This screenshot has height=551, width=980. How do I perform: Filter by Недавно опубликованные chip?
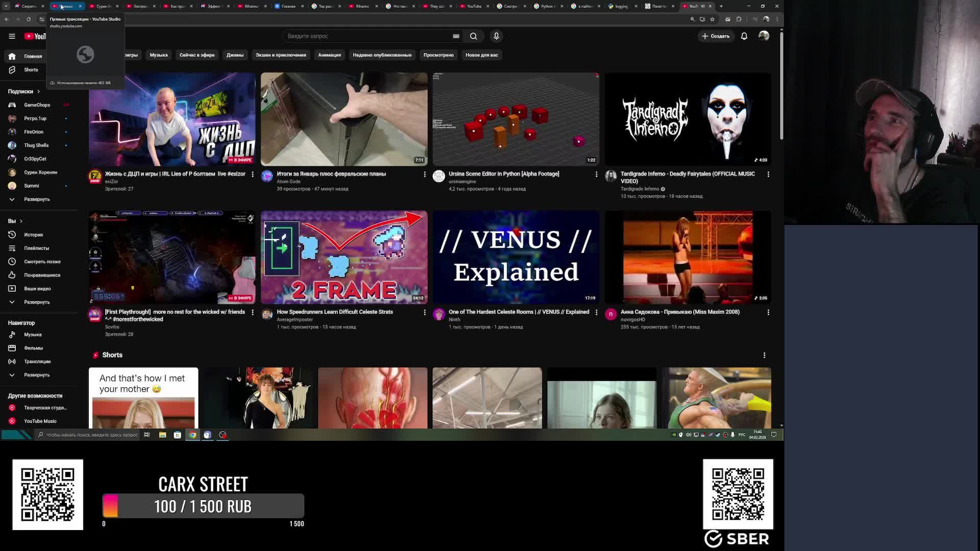(382, 55)
